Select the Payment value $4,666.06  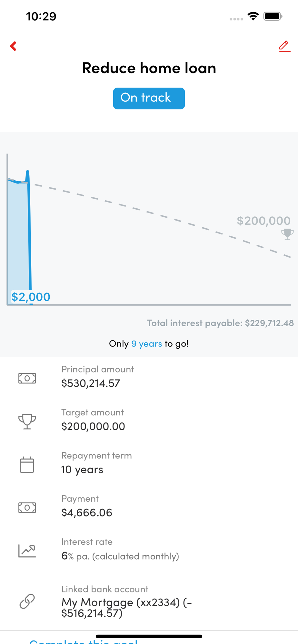(x=87, y=513)
